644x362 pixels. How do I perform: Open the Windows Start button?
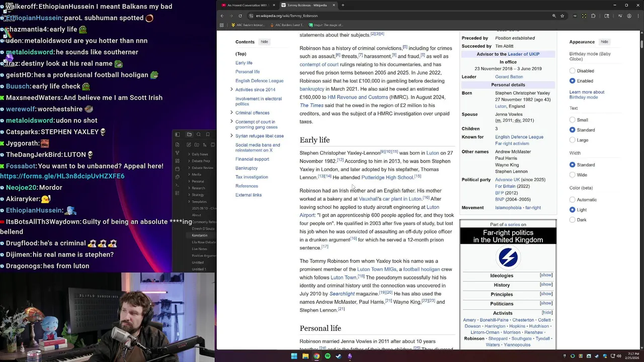[x=294, y=356]
